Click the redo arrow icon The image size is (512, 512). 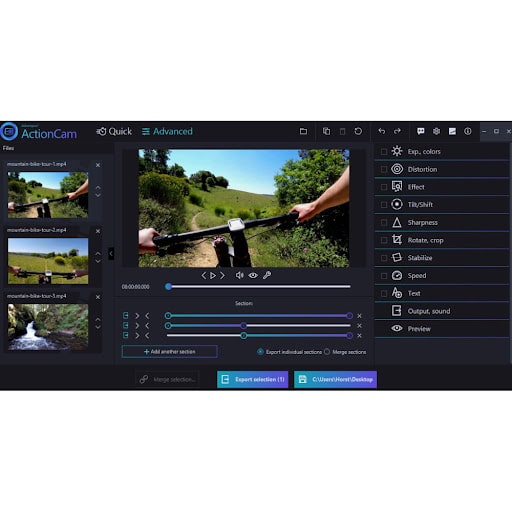tap(397, 131)
